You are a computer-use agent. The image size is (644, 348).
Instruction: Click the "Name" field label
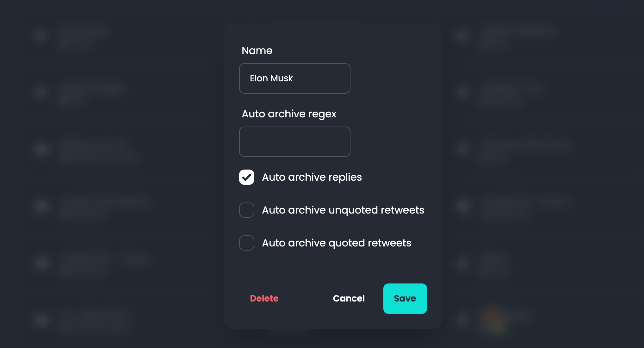257,51
